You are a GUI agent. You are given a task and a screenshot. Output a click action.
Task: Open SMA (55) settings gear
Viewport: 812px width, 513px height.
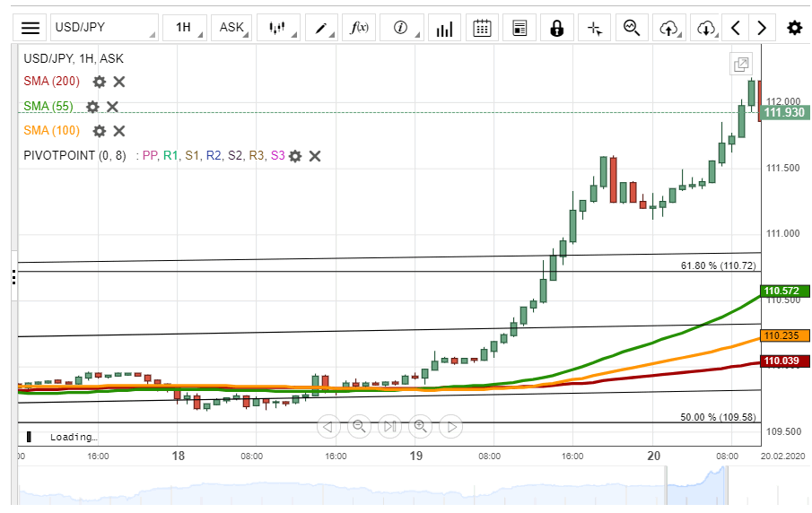click(92, 107)
